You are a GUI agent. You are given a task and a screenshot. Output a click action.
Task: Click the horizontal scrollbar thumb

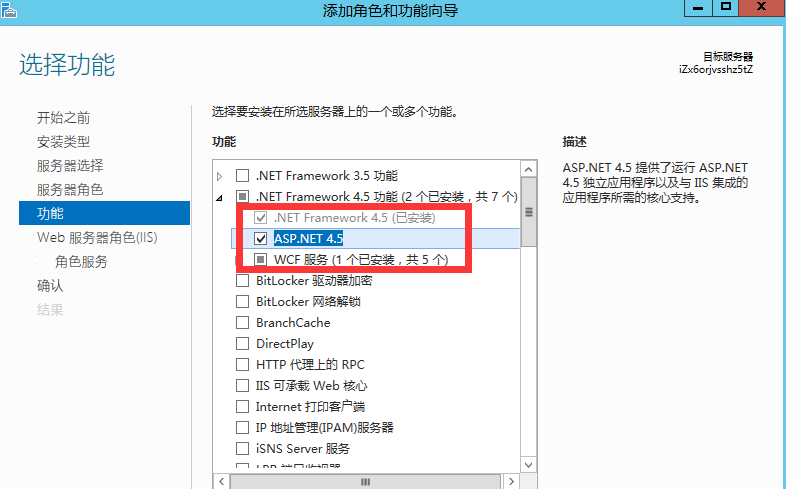(365, 481)
